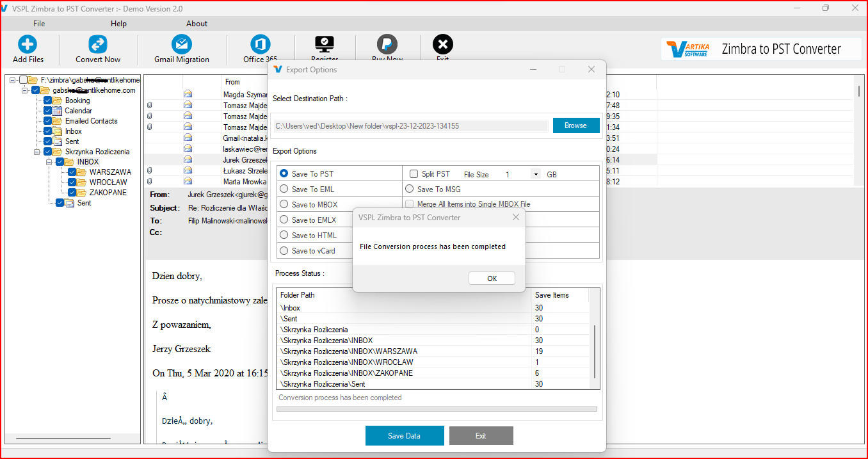The width and height of the screenshot is (868, 459).
Task: Click attachment paperclip in Łukasz Strzele row
Action: [149, 170]
